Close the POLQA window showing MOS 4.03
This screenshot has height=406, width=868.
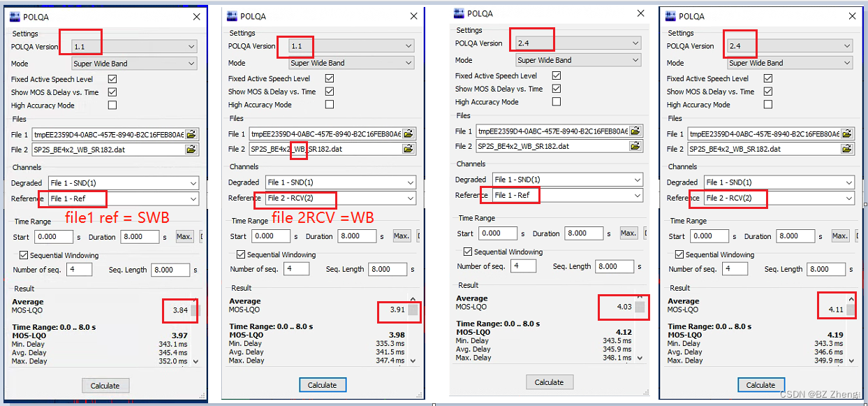pyautogui.click(x=640, y=13)
